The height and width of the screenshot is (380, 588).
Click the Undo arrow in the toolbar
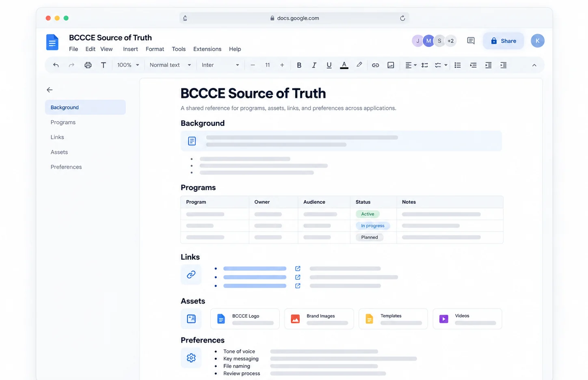coord(56,65)
